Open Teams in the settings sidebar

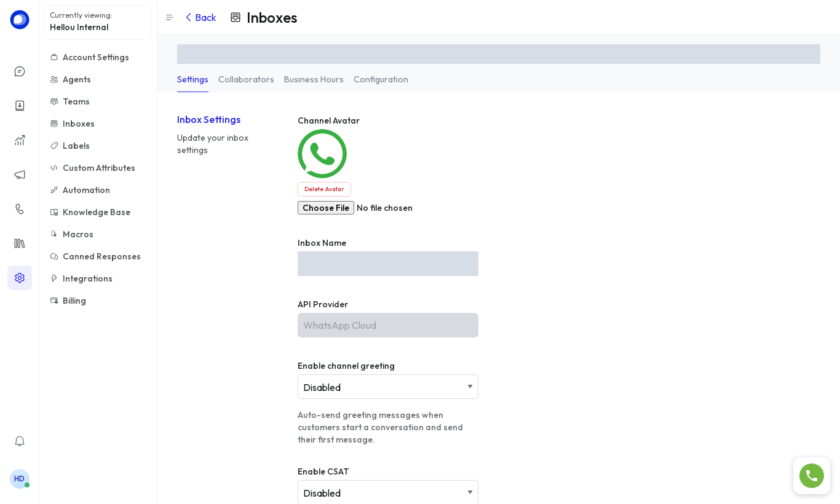point(98,101)
